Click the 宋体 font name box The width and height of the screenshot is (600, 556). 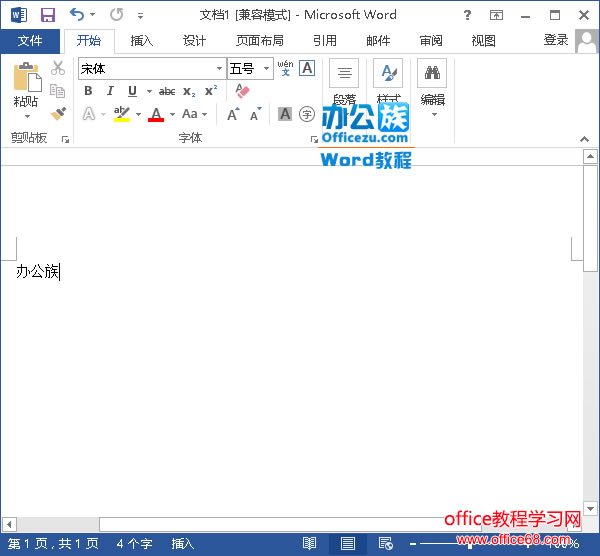pos(146,69)
